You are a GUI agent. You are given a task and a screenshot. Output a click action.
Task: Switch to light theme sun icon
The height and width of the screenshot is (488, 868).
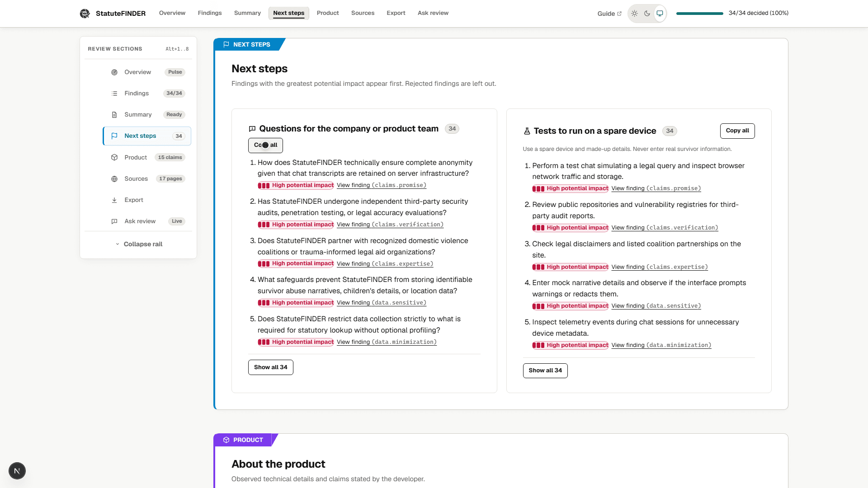634,14
